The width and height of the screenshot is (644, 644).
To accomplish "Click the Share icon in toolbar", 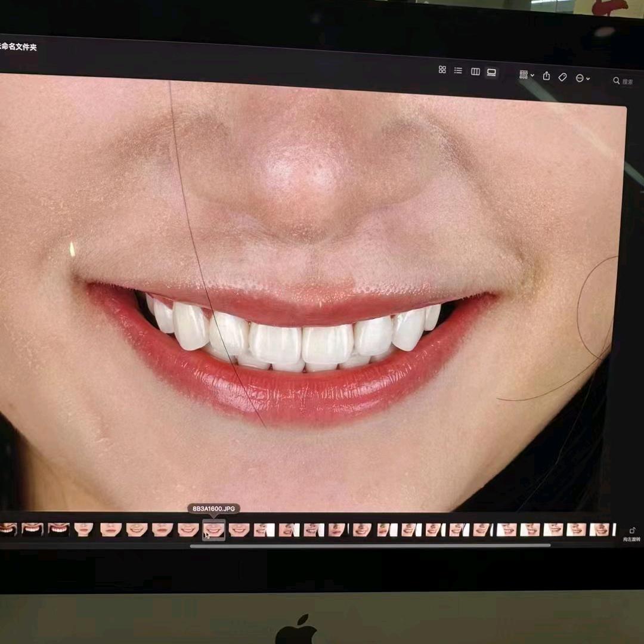I will (x=546, y=76).
